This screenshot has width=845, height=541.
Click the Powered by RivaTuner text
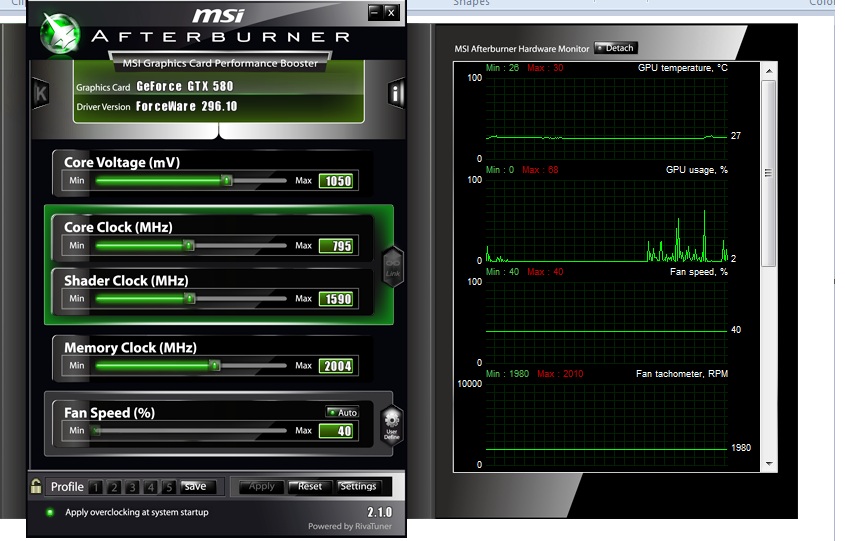(350, 526)
